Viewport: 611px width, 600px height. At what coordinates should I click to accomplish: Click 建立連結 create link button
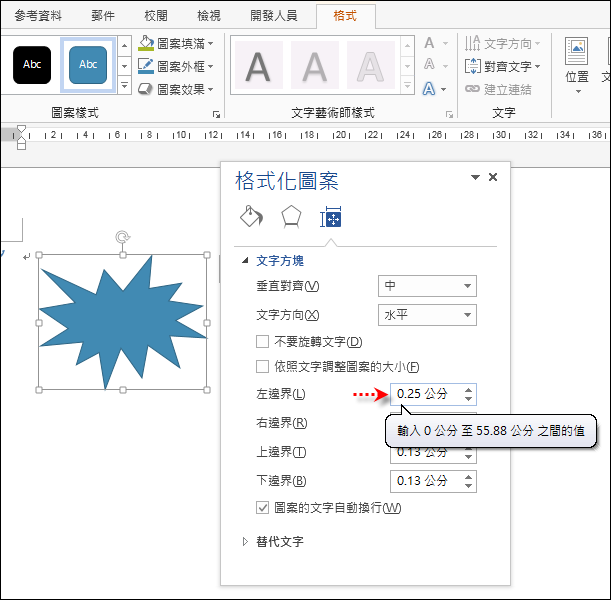[x=498, y=90]
